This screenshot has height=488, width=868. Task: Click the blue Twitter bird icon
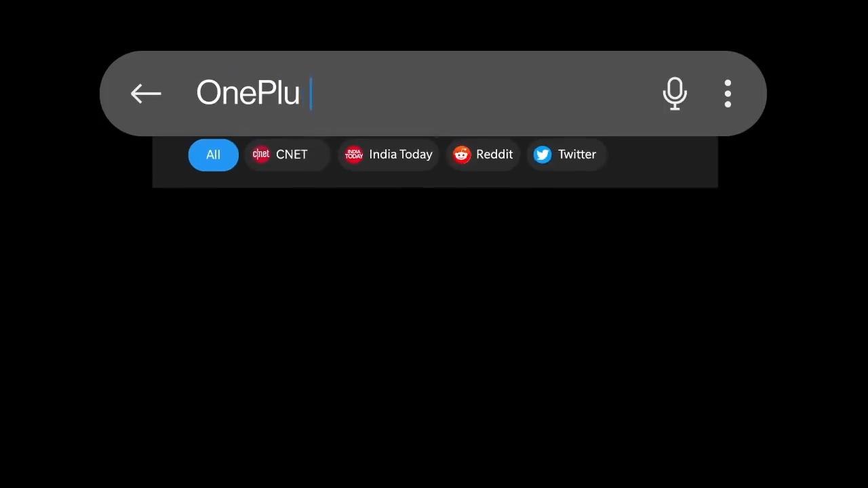coord(542,155)
